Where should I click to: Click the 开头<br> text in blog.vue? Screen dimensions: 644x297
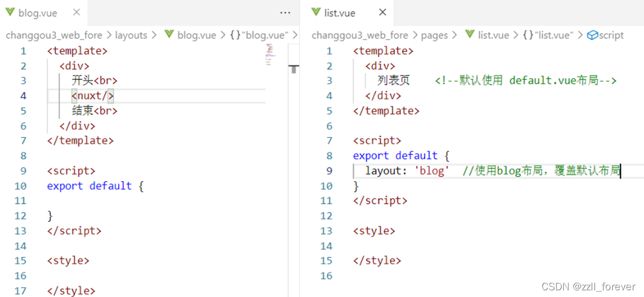[95, 80]
